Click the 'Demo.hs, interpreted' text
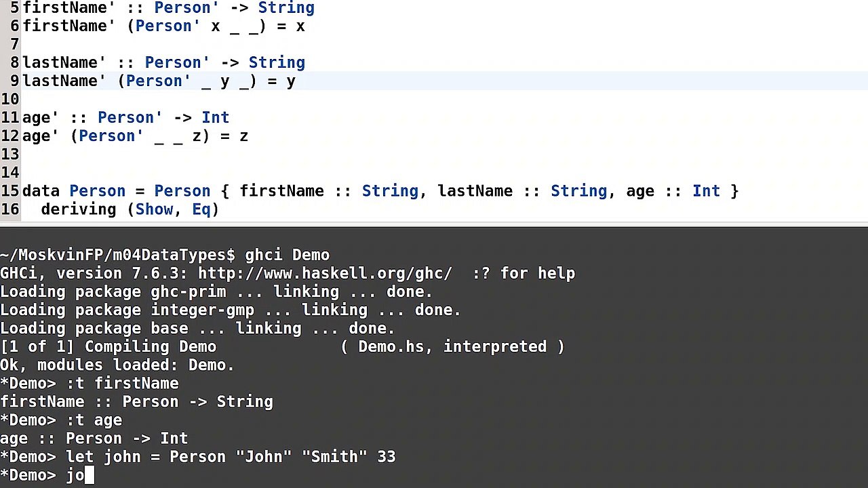Screen dimensions: 868x488 point(452,346)
